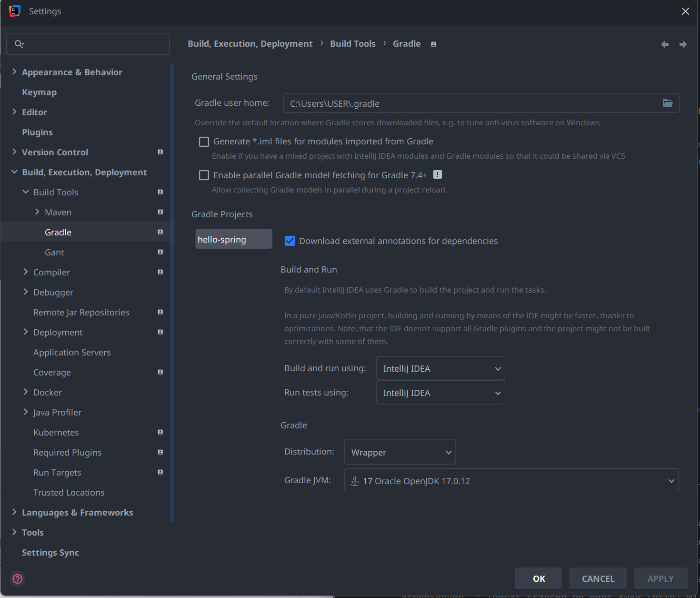Click the back navigation arrow icon
700x598 pixels.
point(665,44)
